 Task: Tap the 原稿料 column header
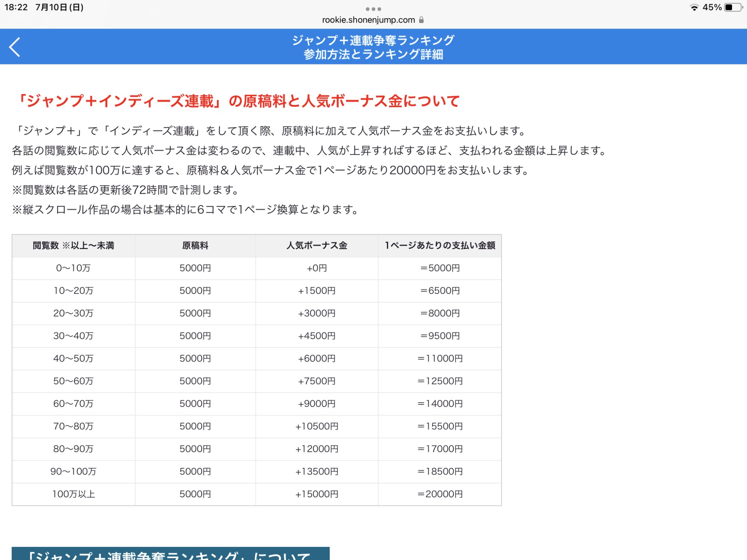tap(195, 246)
